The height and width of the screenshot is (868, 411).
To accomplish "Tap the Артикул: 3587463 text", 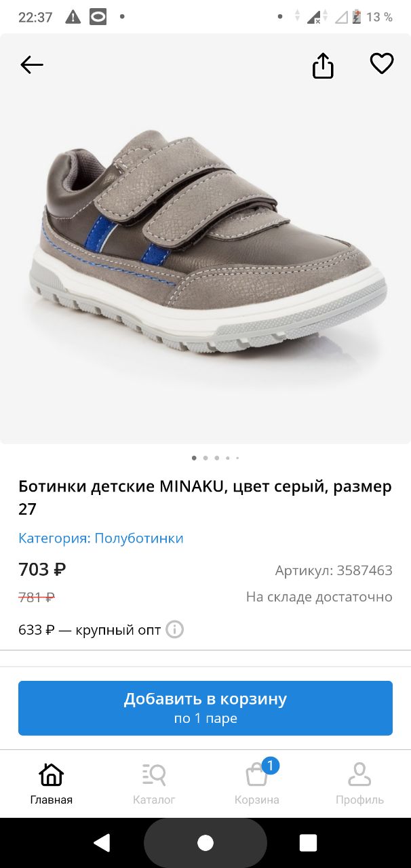I will [334, 570].
